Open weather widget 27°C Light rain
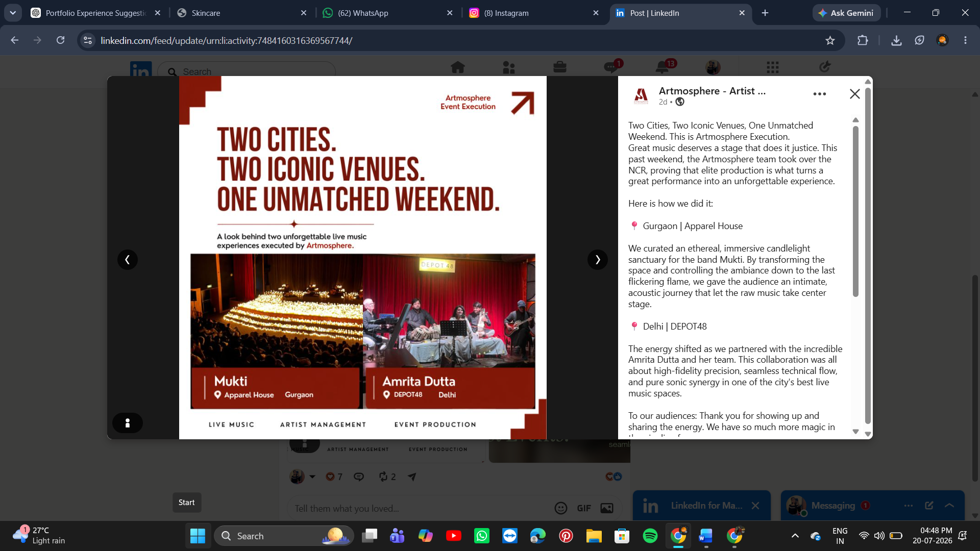This screenshot has width=980, height=551. (x=39, y=536)
